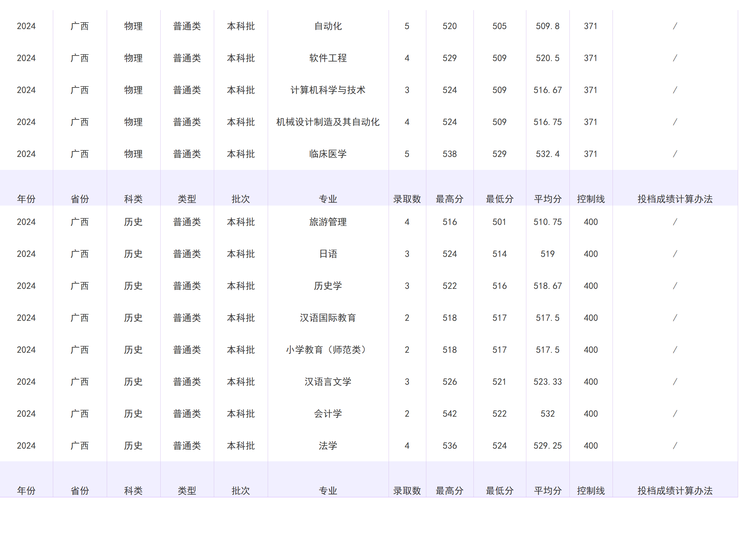Click the 平均分 column header
This screenshot has height=534, width=756.
tap(547, 199)
